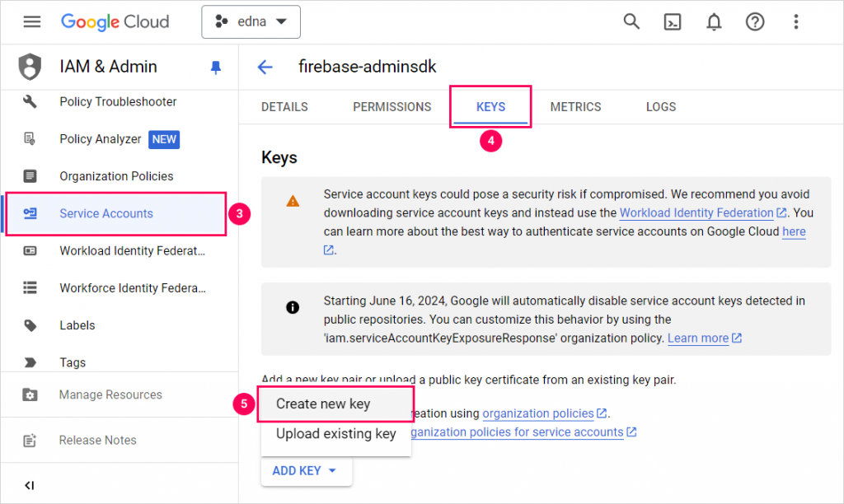Viewport: 844px width, 504px height.
Task: Click the Labels tag icon
Action: coord(30,325)
